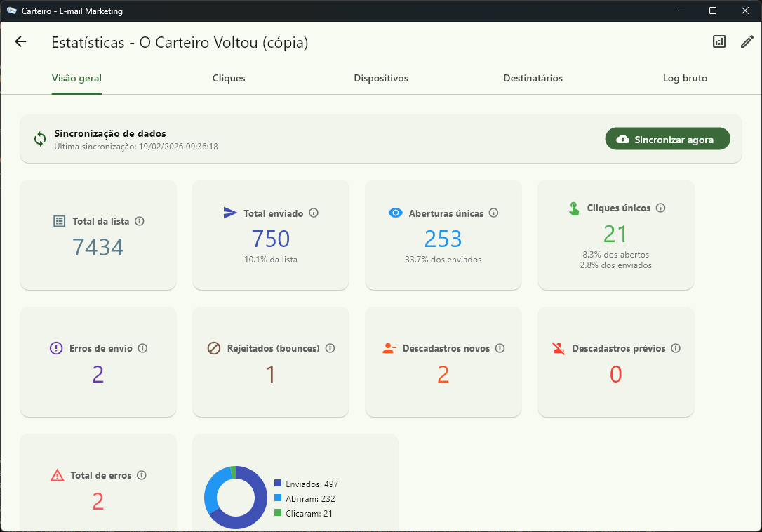
Task: Click info icon beside Cliques únicos
Action: (x=661, y=208)
